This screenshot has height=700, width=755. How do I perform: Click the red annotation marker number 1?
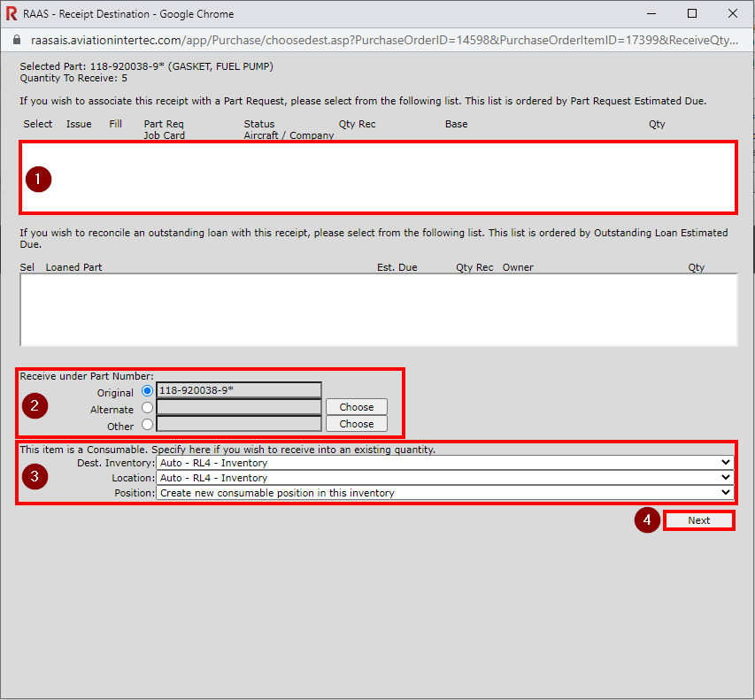38,179
